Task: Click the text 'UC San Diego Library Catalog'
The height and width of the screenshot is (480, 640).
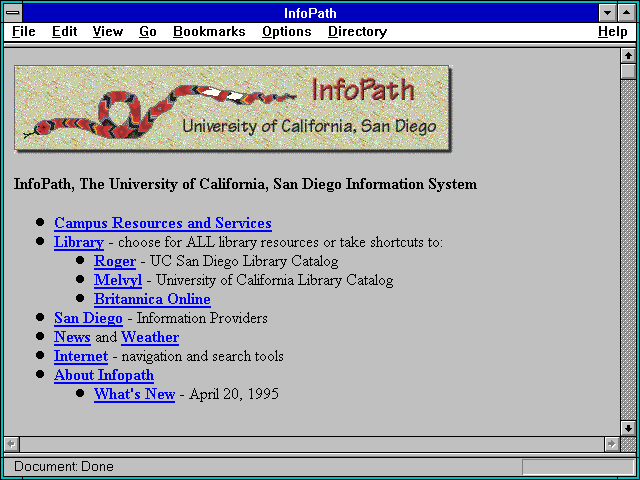Action: (244, 261)
